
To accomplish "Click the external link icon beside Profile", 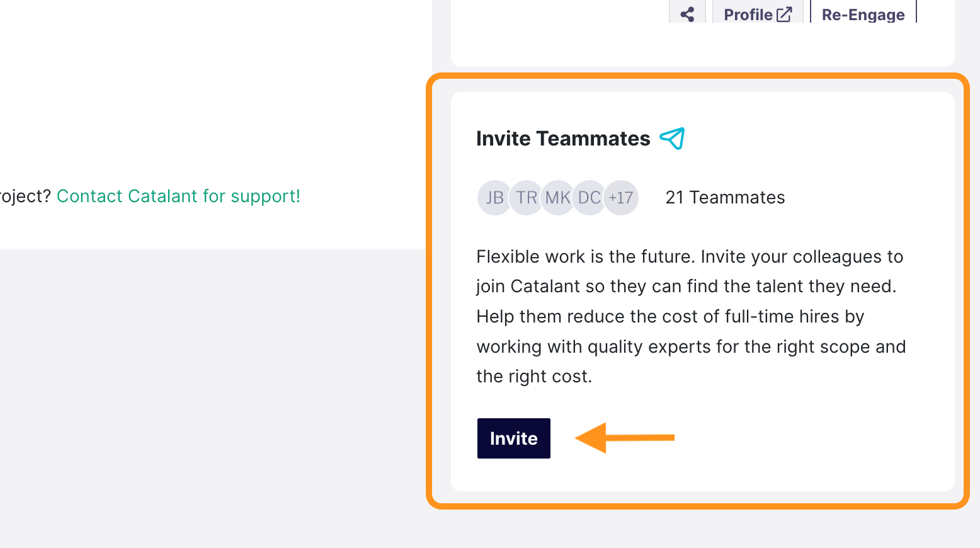I will pyautogui.click(x=784, y=14).
